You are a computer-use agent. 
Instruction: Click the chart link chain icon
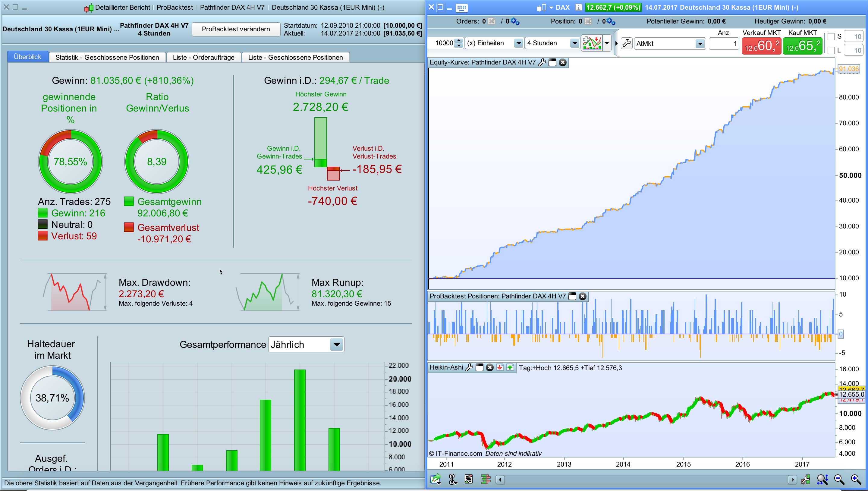coord(453,479)
